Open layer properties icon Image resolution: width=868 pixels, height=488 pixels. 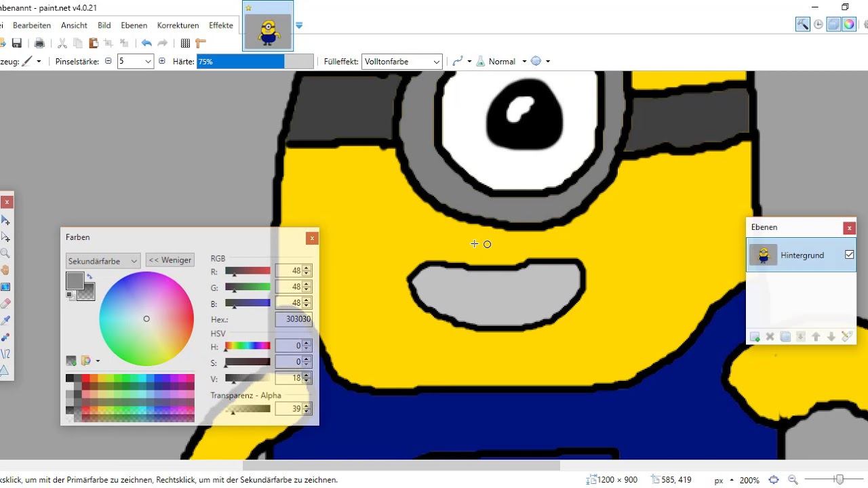[x=847, y=336]
